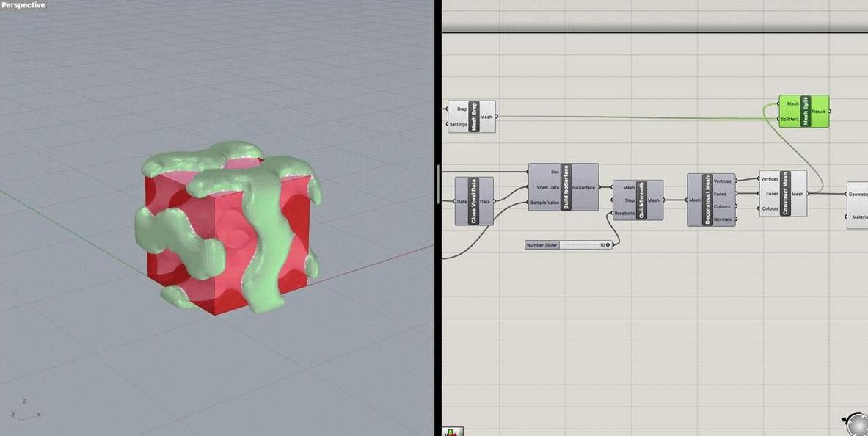Screen dimensions: 868x436
Task: Click the Step input on QuickSmooth
Action: click(630, 200)
